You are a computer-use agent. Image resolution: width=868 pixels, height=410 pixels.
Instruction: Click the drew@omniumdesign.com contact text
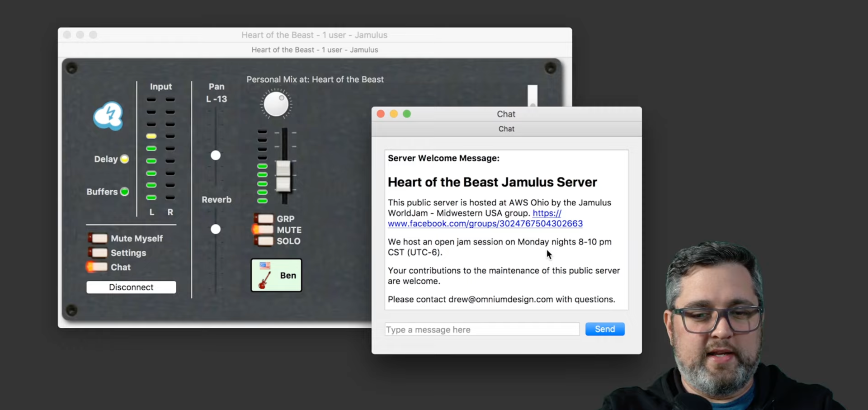point(500,299)
